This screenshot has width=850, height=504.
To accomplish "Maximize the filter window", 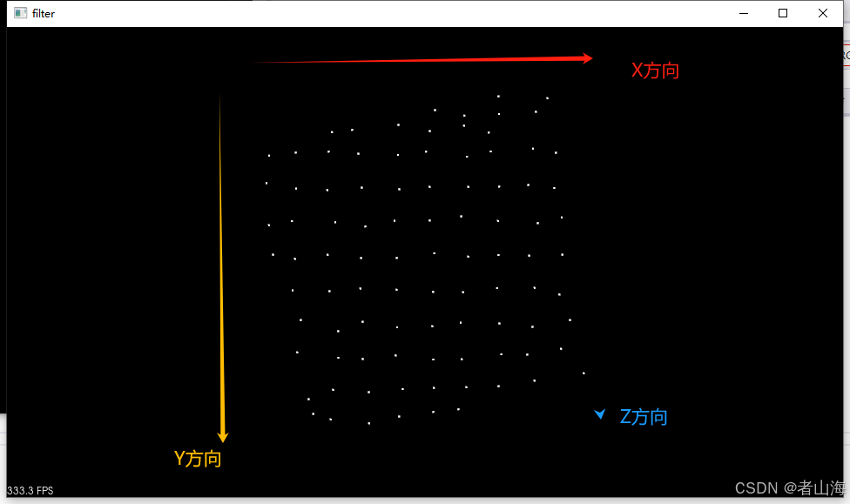I will [x=783, y=13].
